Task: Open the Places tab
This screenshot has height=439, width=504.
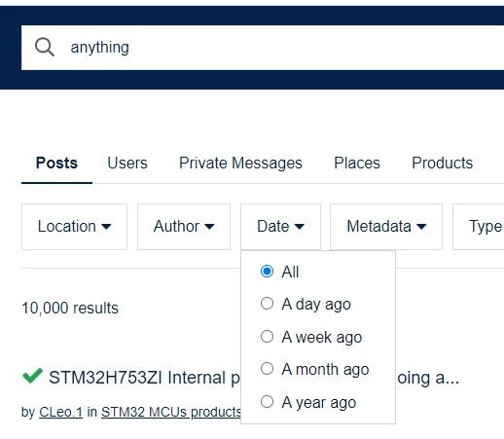Action: tap(357, 163)
